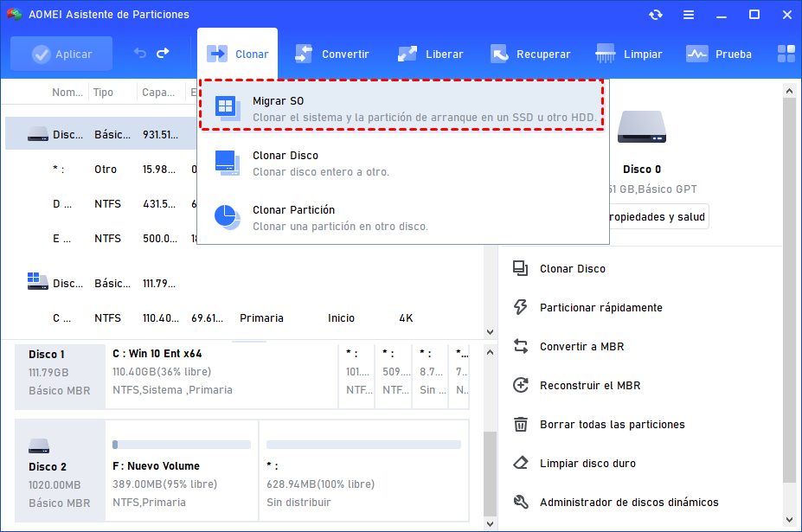This screenshot has width=802, height=532.
Task: Select the Otro partition row 15.98
Action: pos(100,169)
